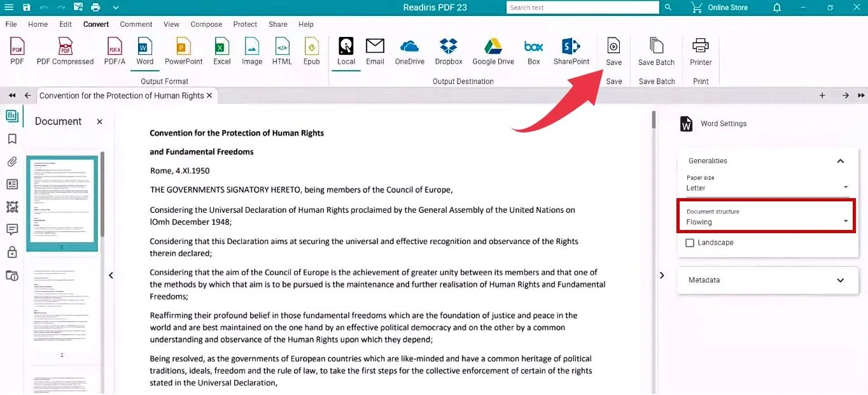Image resolution: width=868 pixels, height=395 pixels.
Task: Enable the Landscape checkbox
Action: point(690,243)
